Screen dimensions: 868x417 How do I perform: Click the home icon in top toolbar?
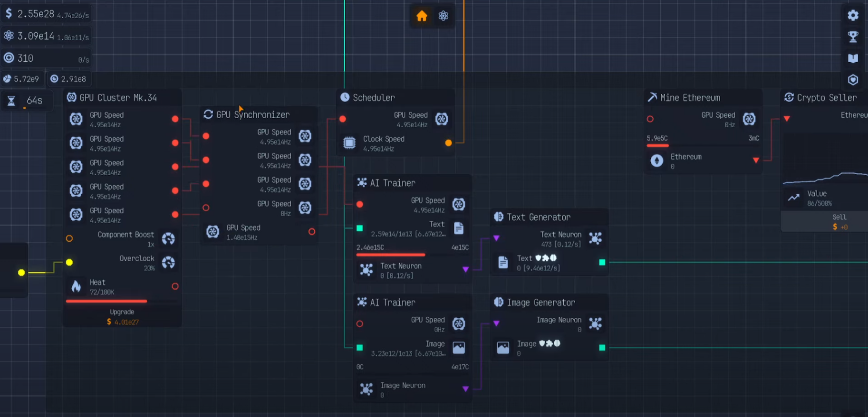pyautogui.click(x=422, y=16)
